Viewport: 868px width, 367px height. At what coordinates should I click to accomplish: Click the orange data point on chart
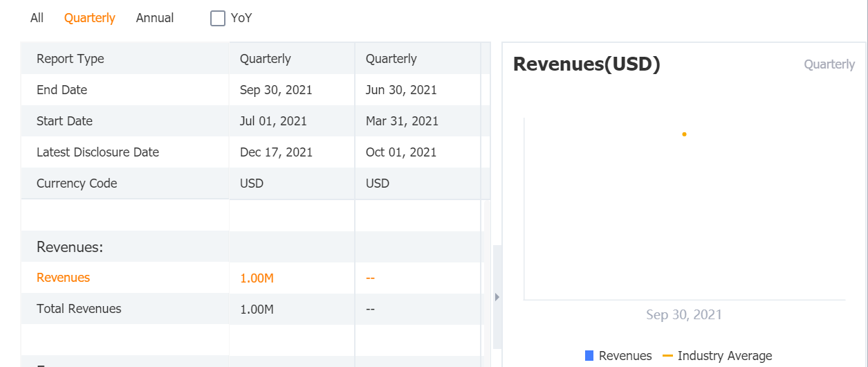(684, 134)
